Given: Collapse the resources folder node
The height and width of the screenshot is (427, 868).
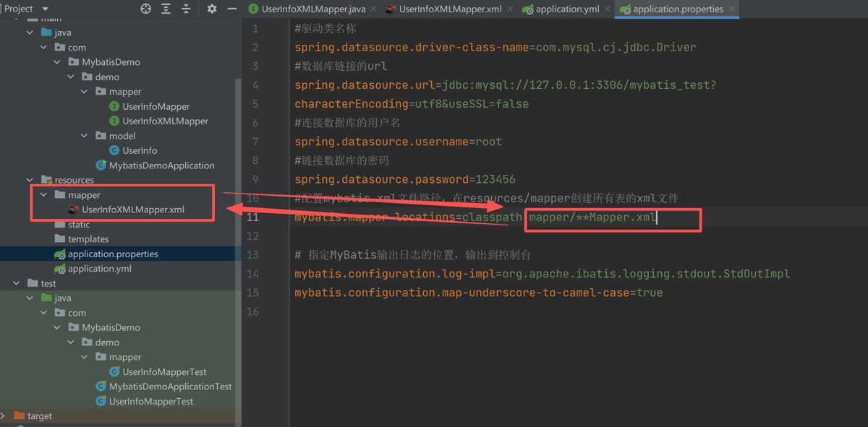Looking at the screenshot, I should 30,180.
